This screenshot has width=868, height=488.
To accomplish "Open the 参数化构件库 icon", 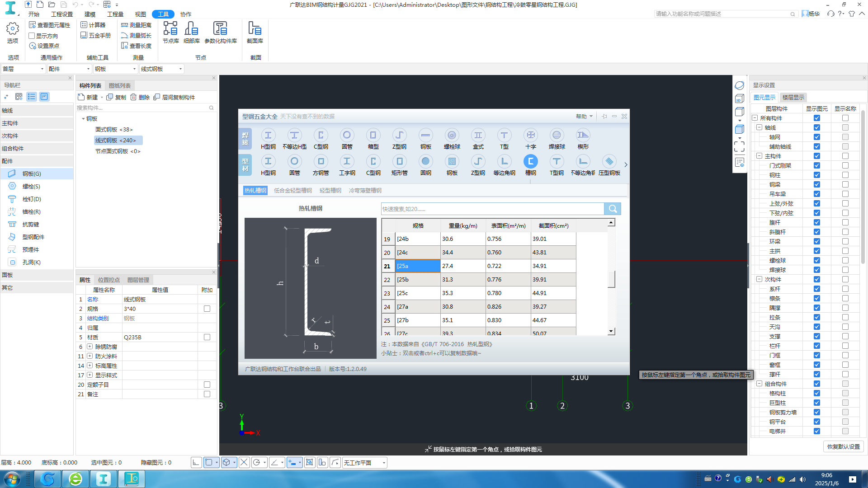I will tap(220, 33).
